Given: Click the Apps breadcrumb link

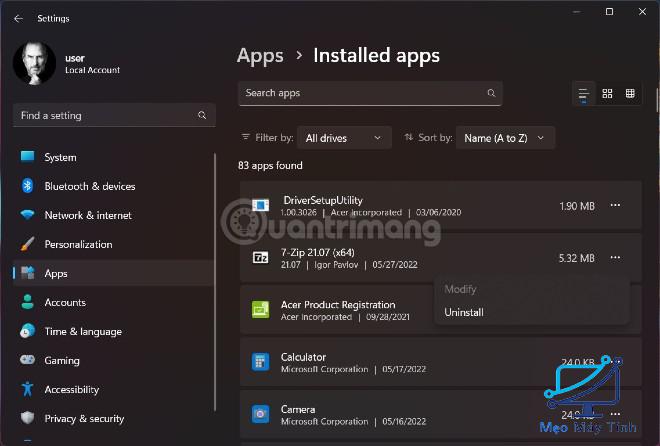Looking at the screenshot, I should tap(260, 56).
